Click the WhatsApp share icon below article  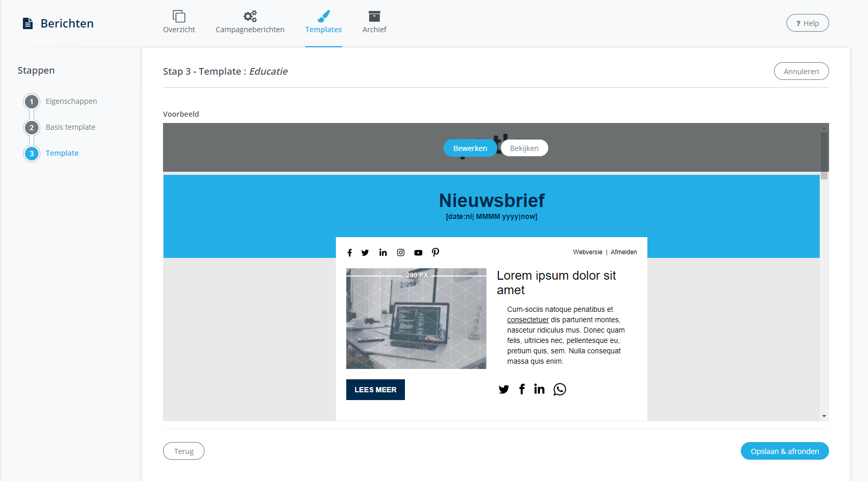pos(560,389)
